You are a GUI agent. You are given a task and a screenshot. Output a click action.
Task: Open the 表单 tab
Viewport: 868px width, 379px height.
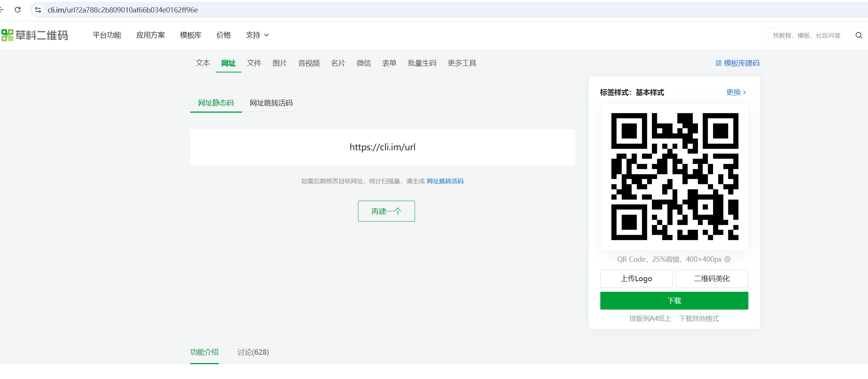pos(389,63)
